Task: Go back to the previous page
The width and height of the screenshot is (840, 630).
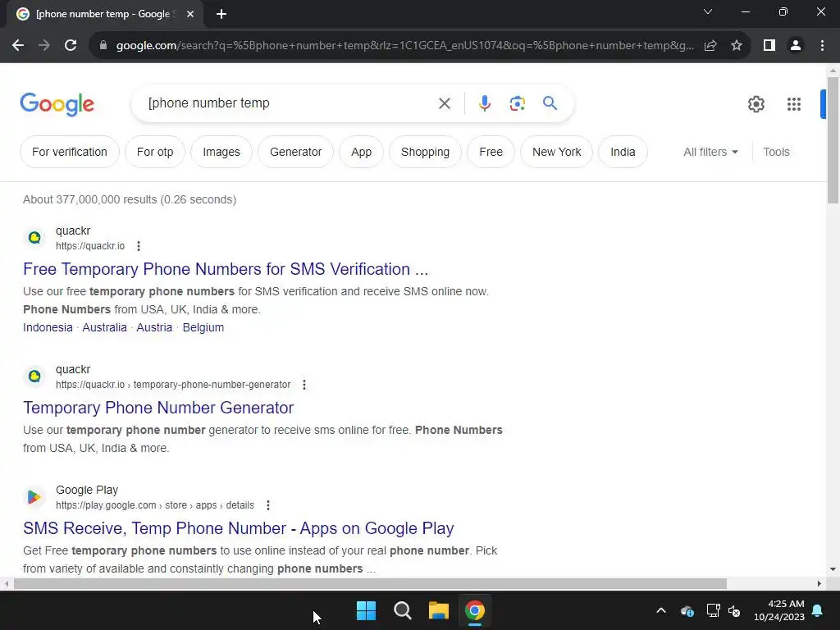Action: pos(18,46)
